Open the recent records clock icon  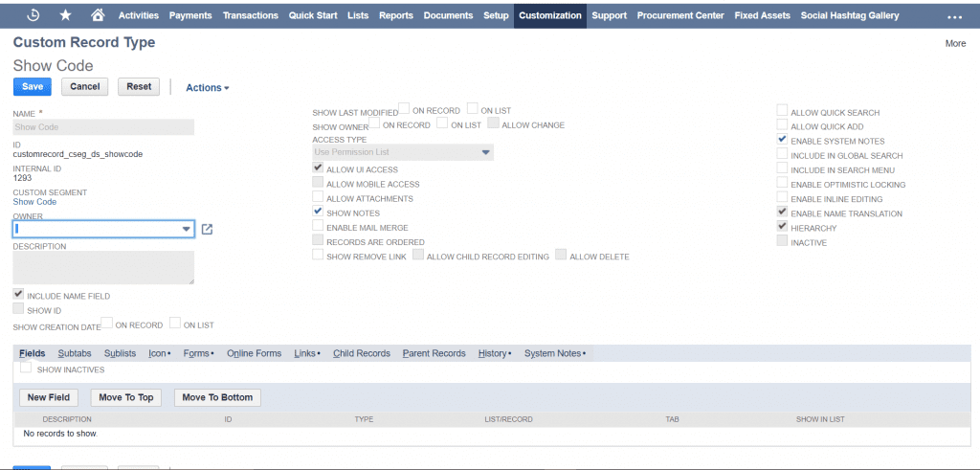[33, 15]
